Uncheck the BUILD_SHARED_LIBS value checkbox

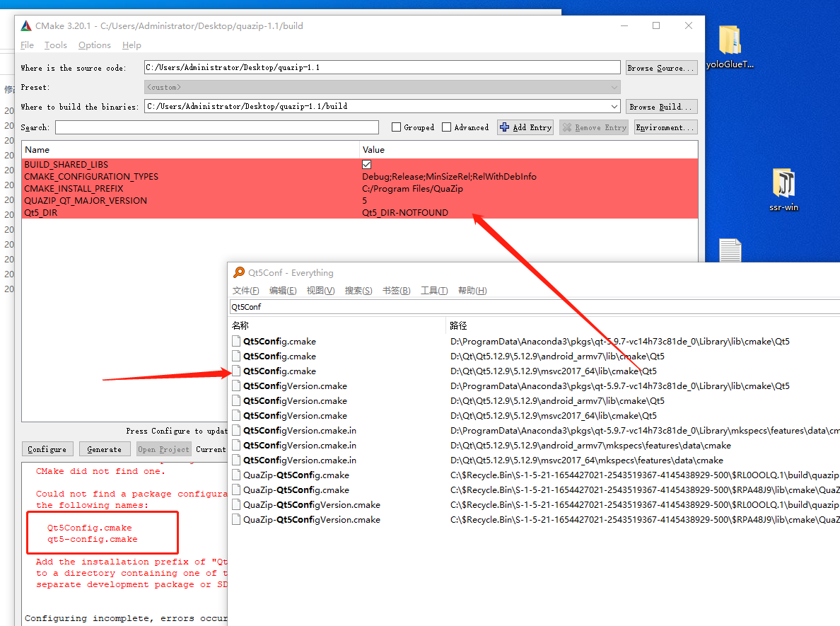367,164
